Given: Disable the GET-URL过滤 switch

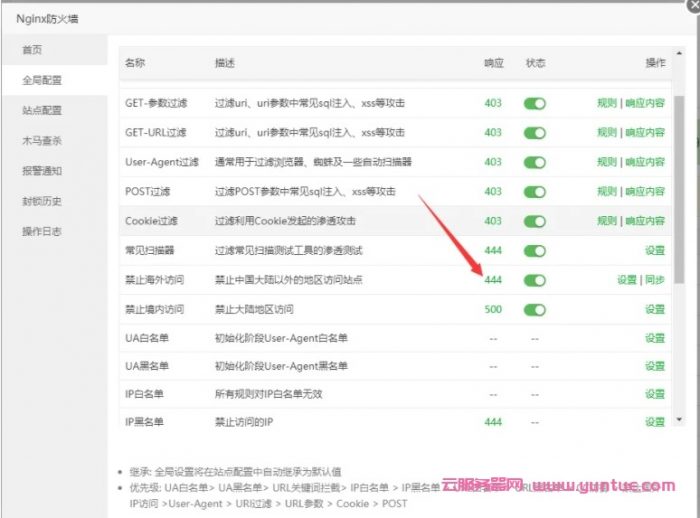Looking at the screenshot, I should 535,132.
